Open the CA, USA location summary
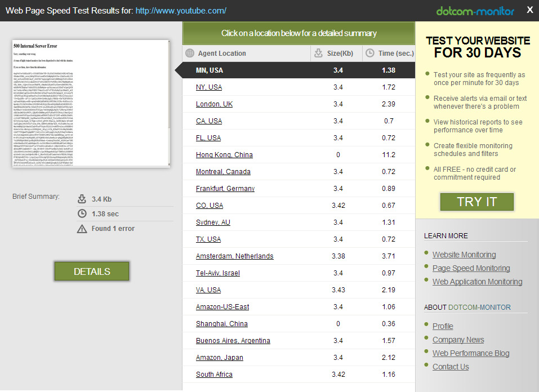 pos(208,121)
